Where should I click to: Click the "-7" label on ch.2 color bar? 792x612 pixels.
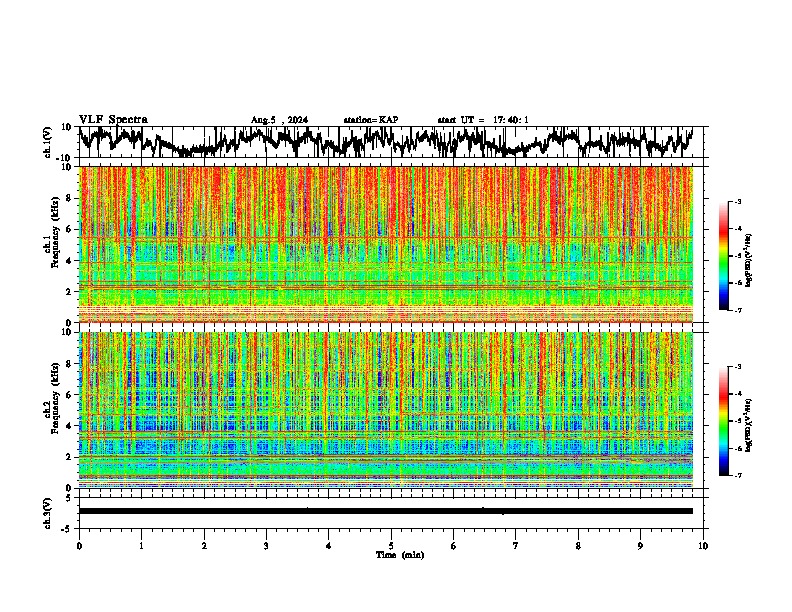click(737, 475)
